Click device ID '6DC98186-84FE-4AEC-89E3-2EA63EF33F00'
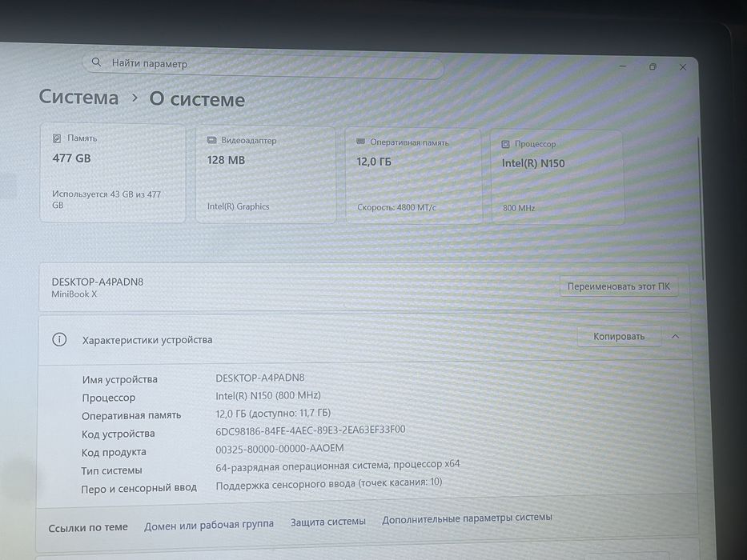This screenshot has height=560, width=747. pos(311,430)
